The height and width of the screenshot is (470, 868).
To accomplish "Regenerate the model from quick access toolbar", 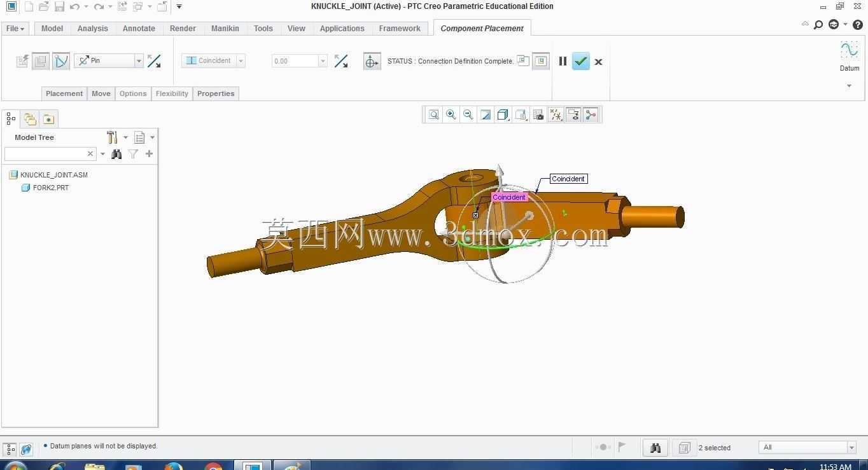I will tap(122, 7).
